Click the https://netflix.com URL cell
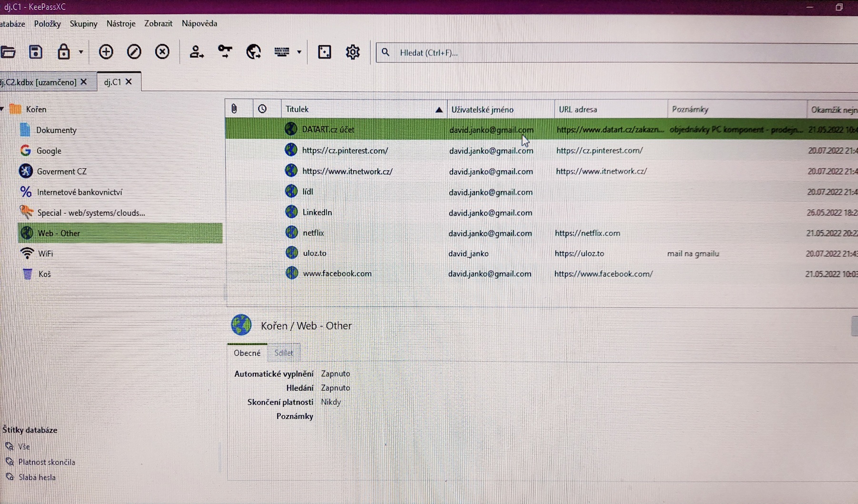The height and width of the screenshot is (504, 858). click(587, 233)
